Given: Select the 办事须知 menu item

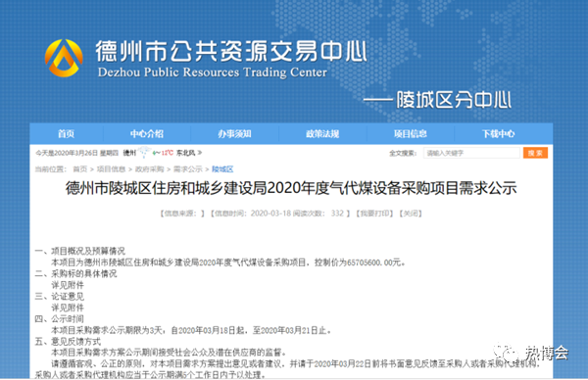Looking at the screenshot, I should 234,134.
